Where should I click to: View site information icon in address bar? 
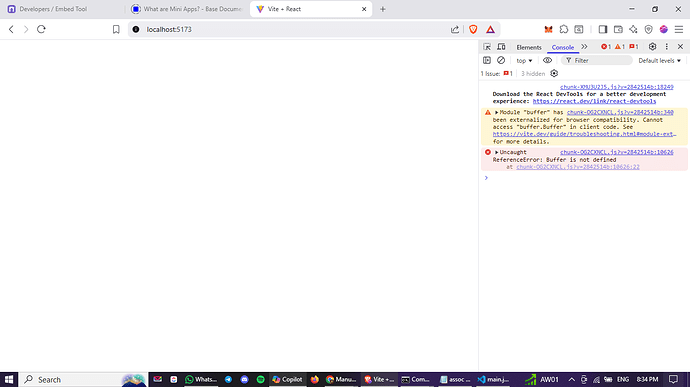pos(136,29)
